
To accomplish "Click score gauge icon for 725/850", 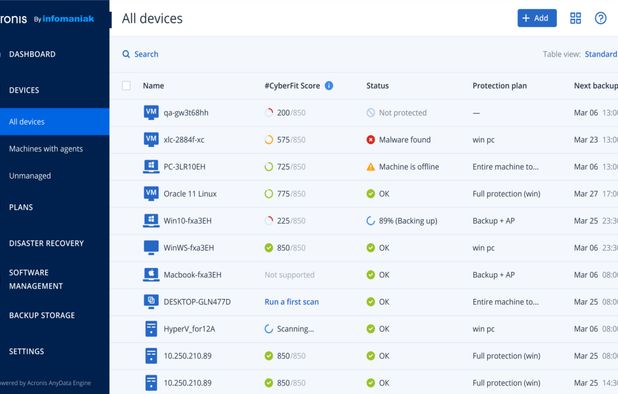I will 269,167.
